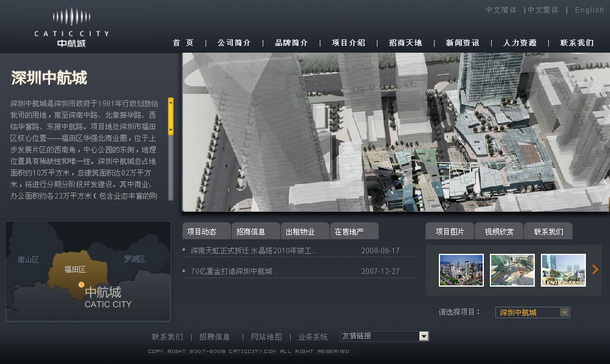Click the large aerial rendering banner
Screen dimensions: 610x364
click(x=396, y=132)
